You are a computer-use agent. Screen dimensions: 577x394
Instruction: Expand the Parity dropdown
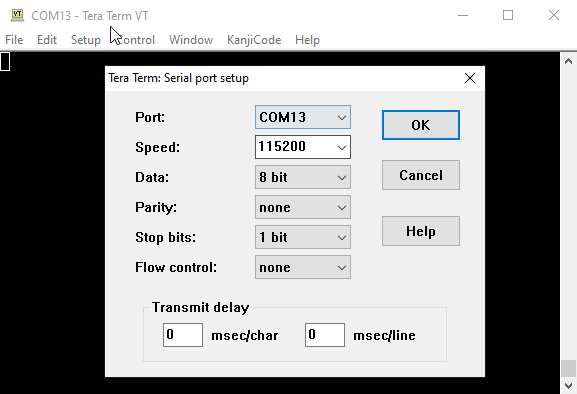point(303,207)
